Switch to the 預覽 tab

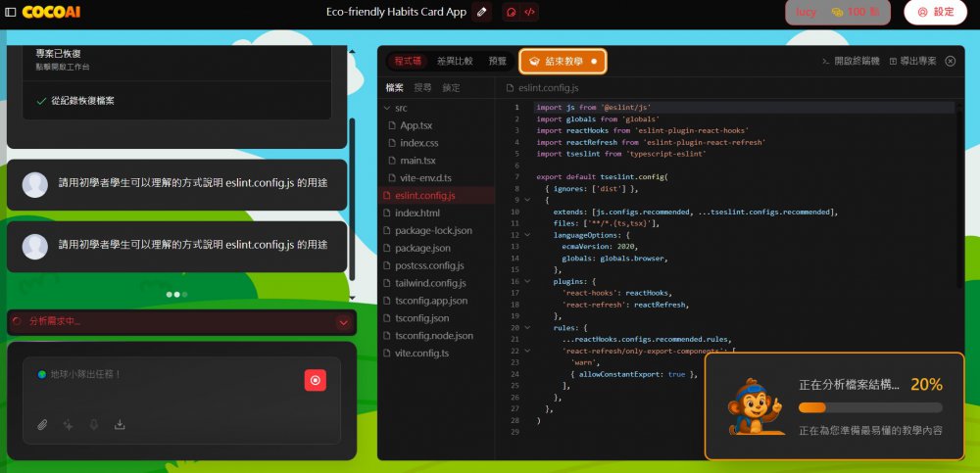pos(498,61)
